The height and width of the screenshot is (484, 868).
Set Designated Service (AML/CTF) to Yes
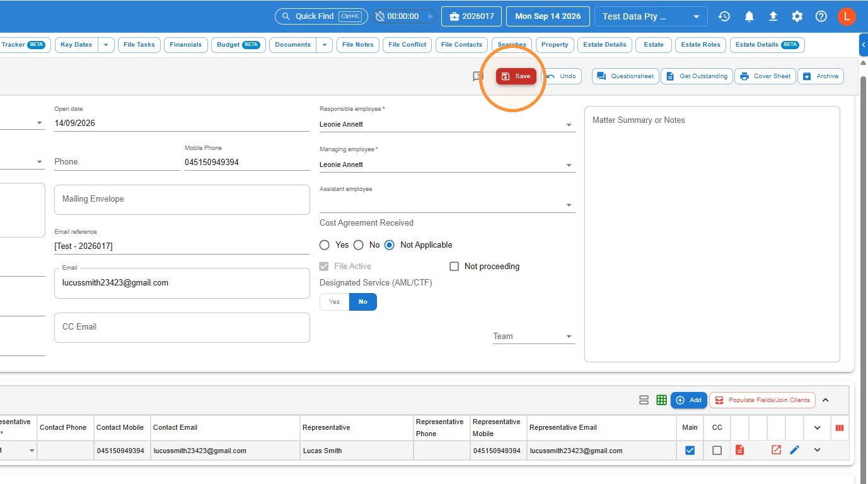[334, 302]
